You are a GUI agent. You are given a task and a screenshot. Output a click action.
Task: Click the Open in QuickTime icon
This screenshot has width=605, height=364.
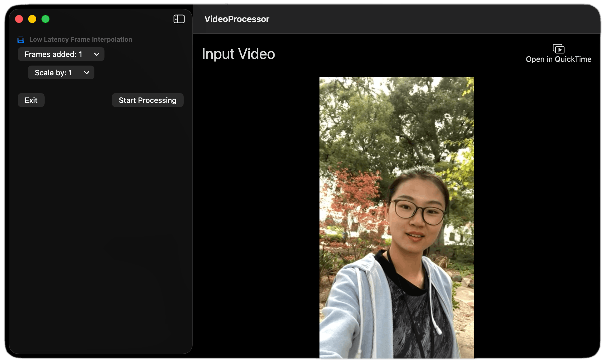[558, 49]
